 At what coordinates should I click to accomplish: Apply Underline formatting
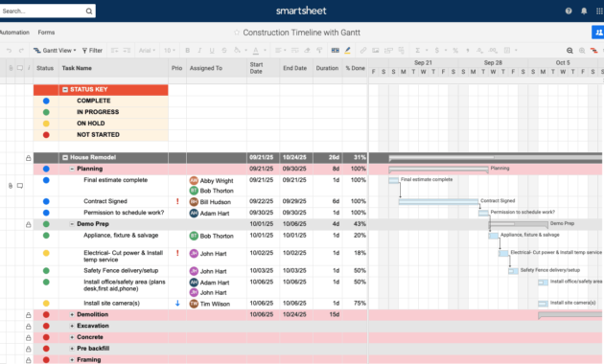[x=212, y=51]
